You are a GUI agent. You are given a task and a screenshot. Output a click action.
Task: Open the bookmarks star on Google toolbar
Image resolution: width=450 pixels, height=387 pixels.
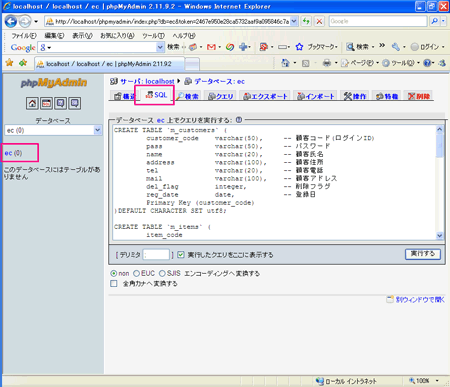[299, 47]
